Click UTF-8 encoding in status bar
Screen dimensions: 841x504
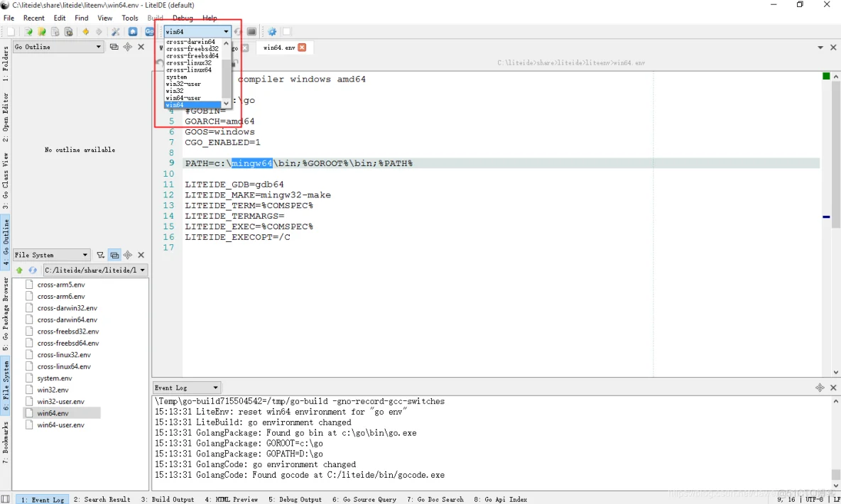813,499
